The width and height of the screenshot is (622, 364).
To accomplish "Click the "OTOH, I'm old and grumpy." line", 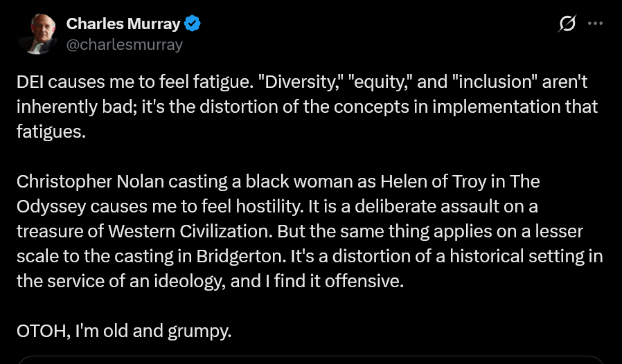I will pos(124,331).
